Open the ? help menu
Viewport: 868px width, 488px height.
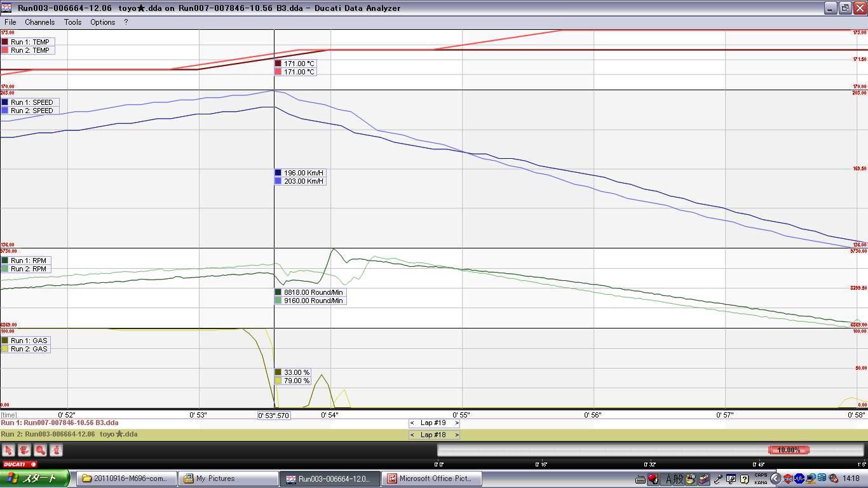[126, 22]
